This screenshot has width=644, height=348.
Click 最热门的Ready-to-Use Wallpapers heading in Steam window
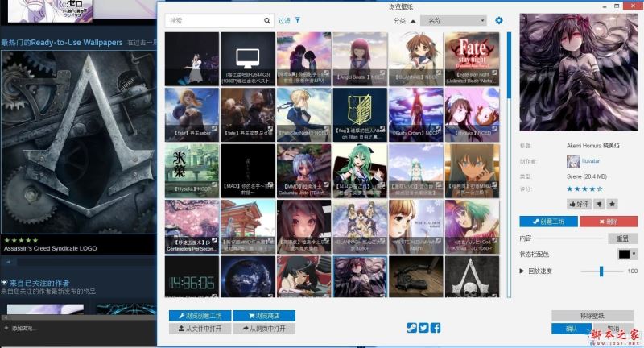[62, 43]
